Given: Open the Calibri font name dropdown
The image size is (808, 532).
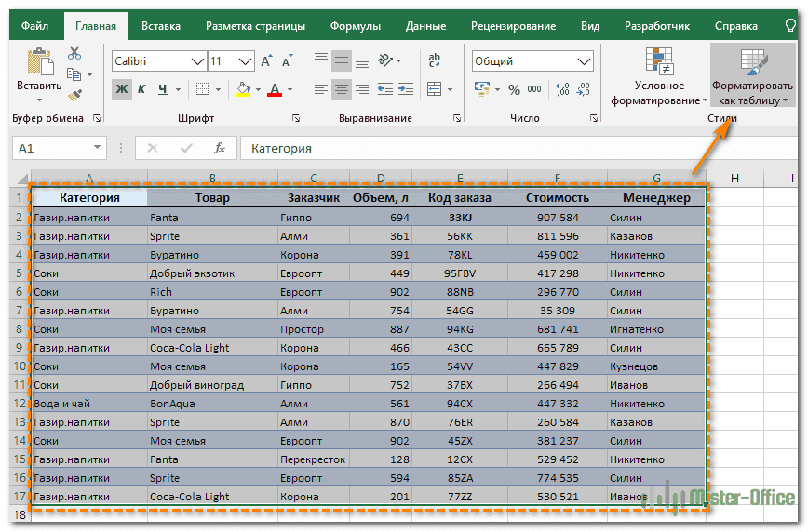Looking at the screenshot, I should 197,61.
